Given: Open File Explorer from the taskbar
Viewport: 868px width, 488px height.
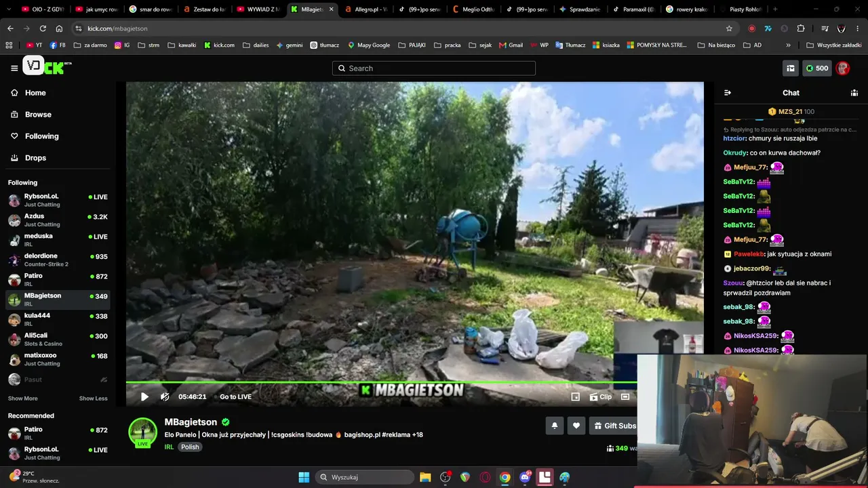Looking at the screenshot, I should click(x=425, y=477).
